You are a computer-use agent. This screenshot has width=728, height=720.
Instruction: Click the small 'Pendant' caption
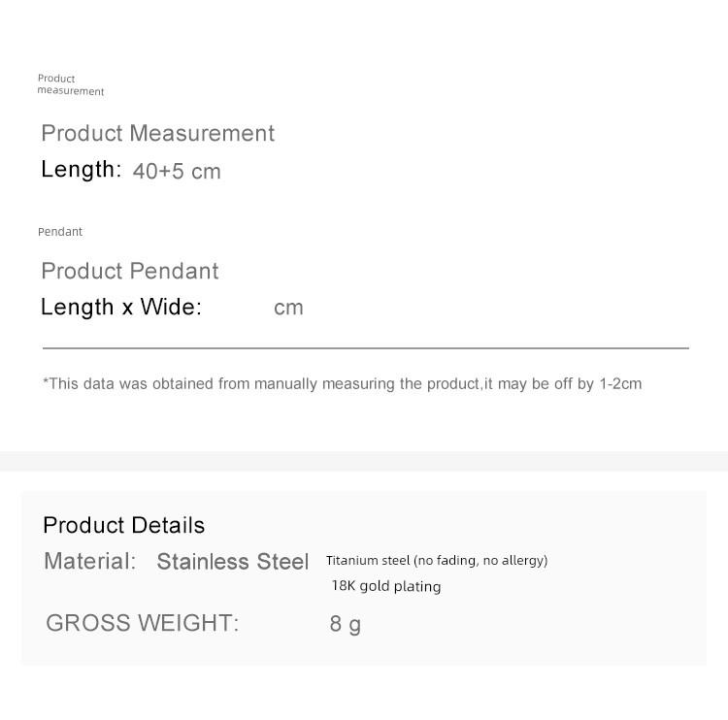[x=60, y=232]
